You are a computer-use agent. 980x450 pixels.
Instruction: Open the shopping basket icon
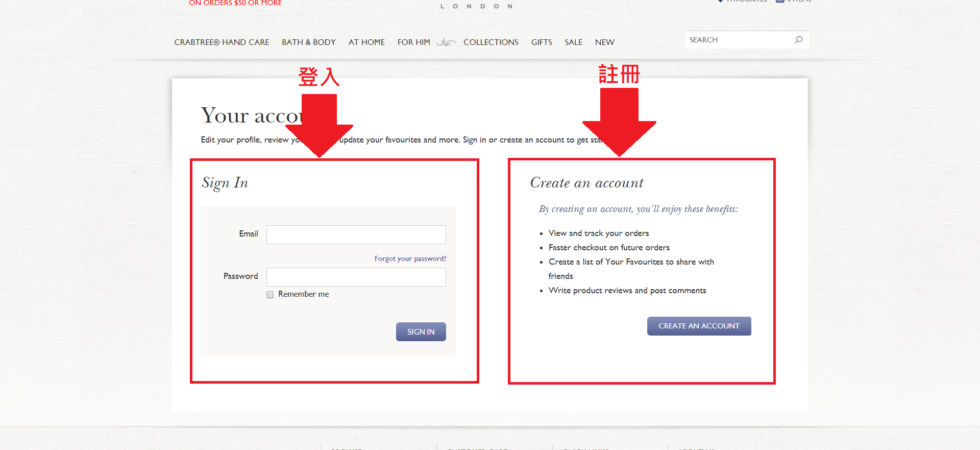[x=780, y=1]
